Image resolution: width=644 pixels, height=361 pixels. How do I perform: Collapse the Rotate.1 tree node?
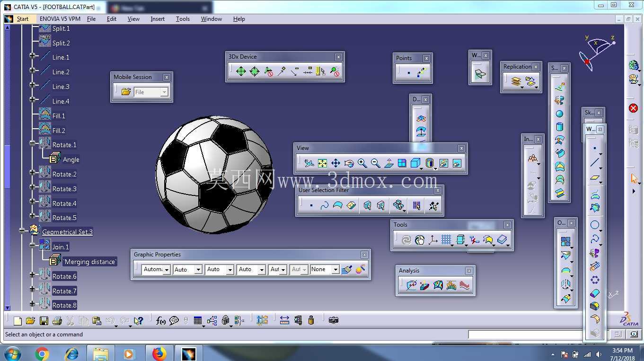[32, 143]
